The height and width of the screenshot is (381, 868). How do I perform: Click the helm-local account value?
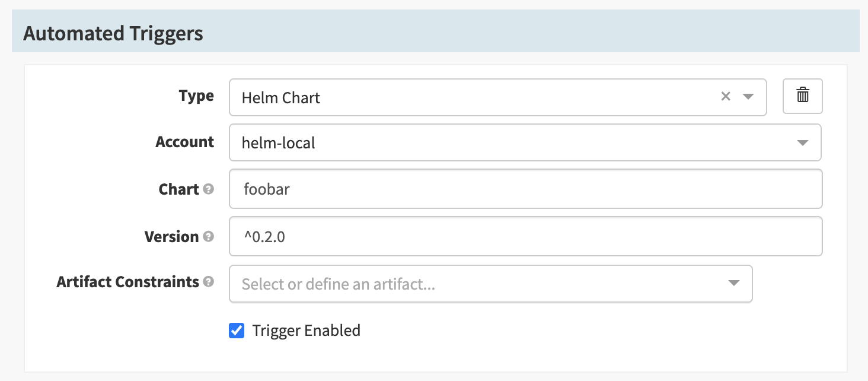[x=279, y=143]
